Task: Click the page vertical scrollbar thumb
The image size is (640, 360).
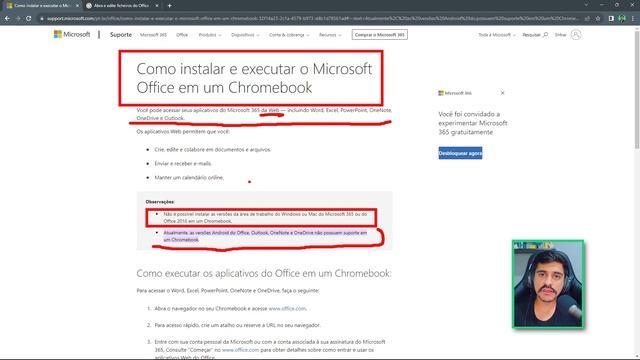Action: (637, 90)
